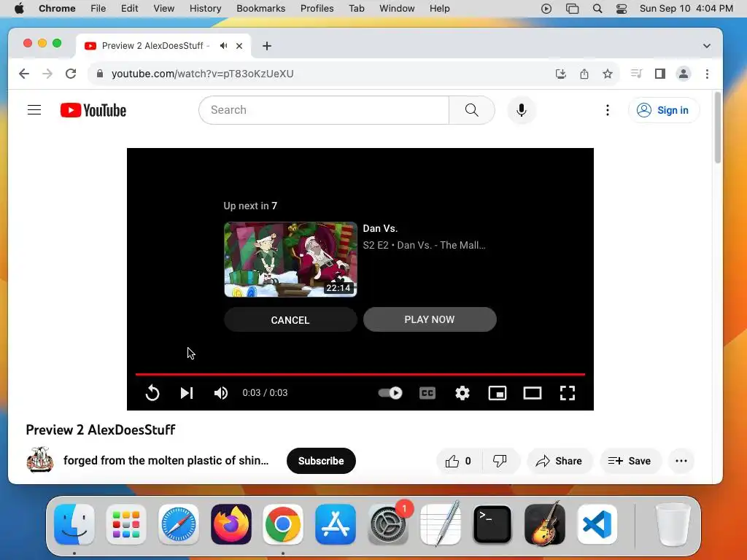Focus the YouTube Search field
The width and height of the screenshot is (747, 560).
(x=324, y=110)
